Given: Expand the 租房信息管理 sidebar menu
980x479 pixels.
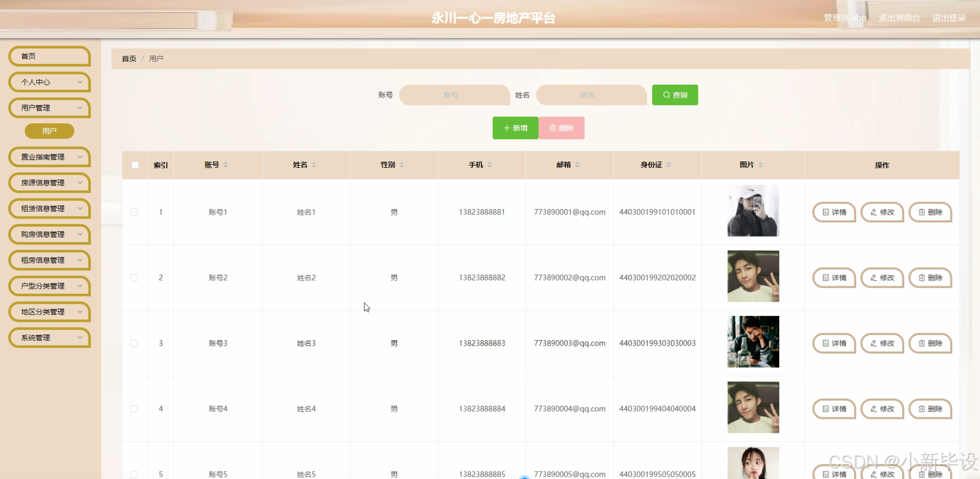Looking at the screenshot, I should pos(50,260).
